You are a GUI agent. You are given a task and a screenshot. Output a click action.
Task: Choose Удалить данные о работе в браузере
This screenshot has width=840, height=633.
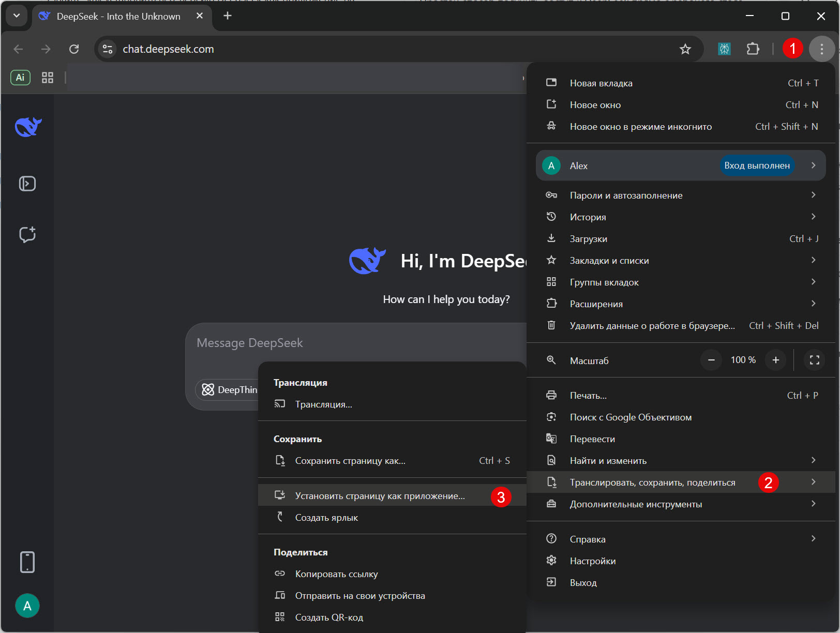point(681,326)
